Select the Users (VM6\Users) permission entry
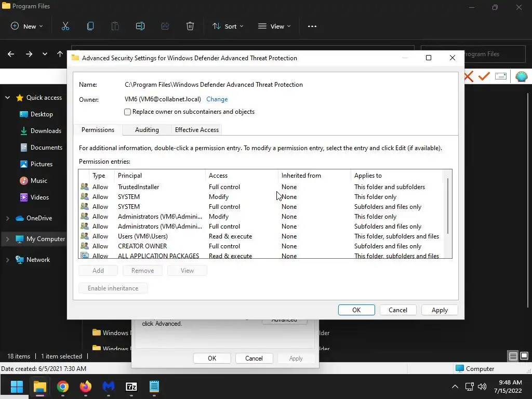532x399 pixels. coord(261,236)
